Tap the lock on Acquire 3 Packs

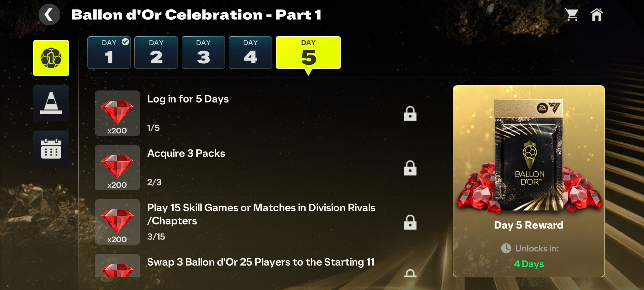(410, 168)
